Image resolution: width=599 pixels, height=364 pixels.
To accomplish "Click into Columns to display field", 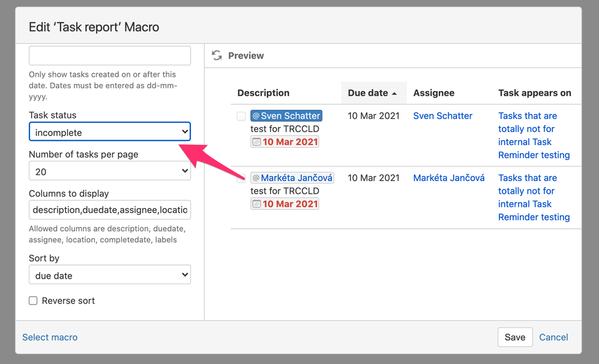I will click(110, 210).
